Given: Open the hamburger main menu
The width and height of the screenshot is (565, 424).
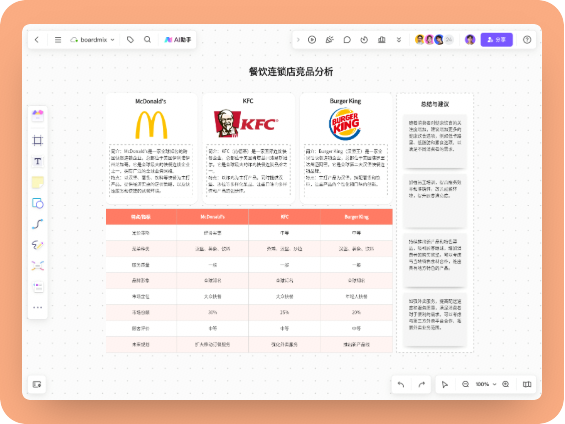Looking at the screenshot, I should pos(58,40).
